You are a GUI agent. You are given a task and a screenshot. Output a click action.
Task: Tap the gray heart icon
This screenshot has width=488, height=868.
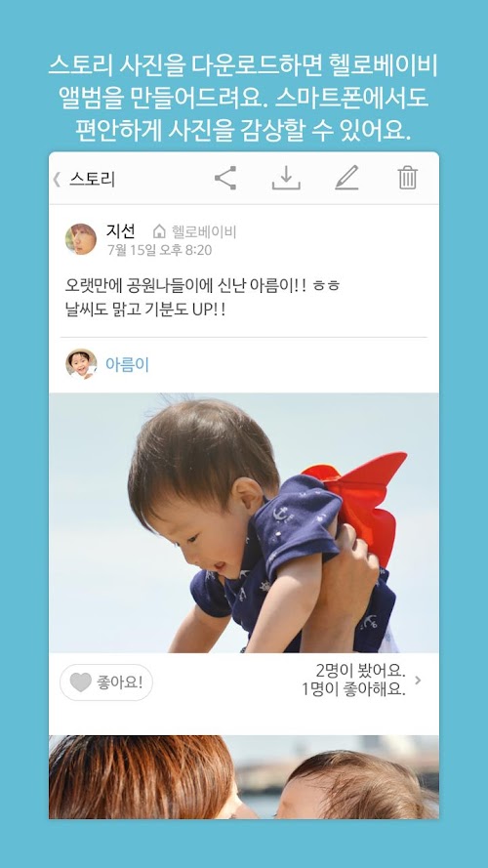[81, 682]
